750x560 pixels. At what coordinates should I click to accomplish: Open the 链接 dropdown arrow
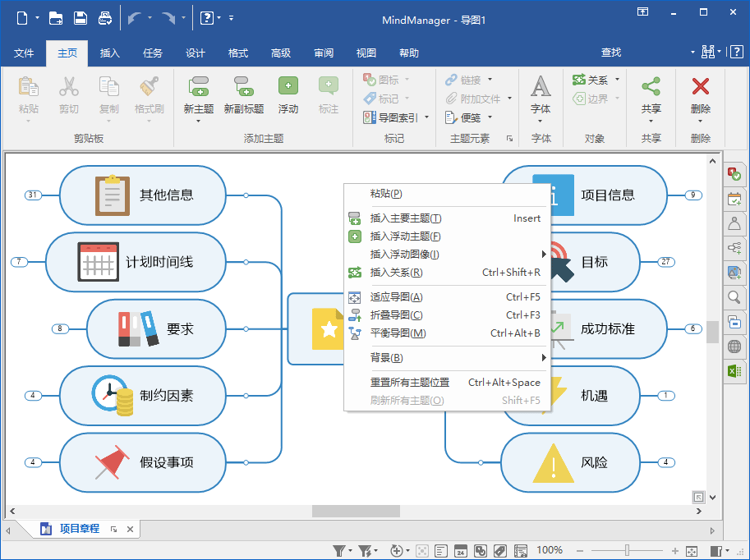coord(490,80)
